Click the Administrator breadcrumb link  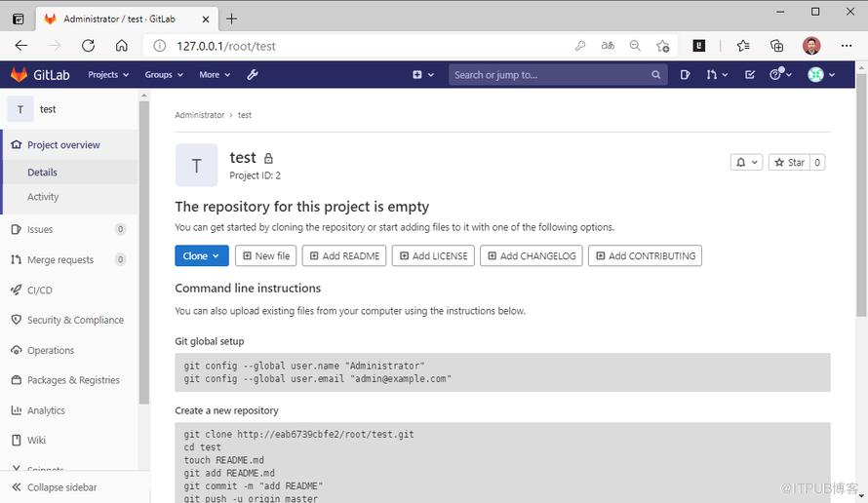(199, 115)
